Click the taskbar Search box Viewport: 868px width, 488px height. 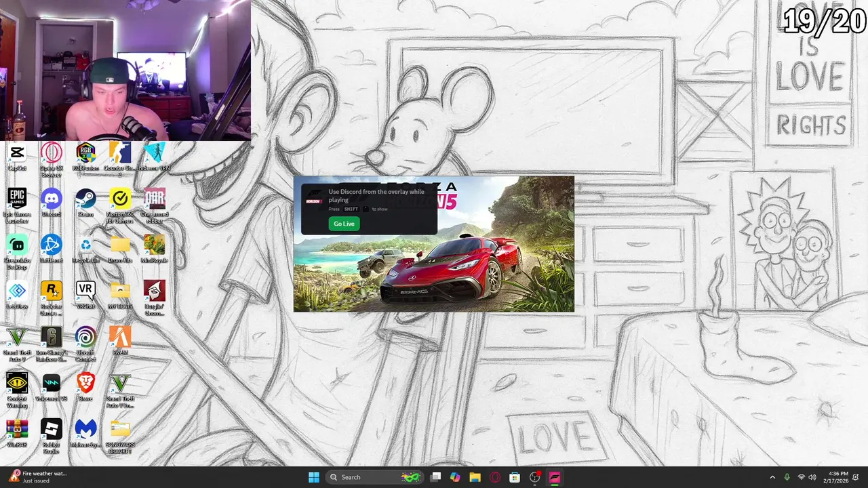click(374, 477)
